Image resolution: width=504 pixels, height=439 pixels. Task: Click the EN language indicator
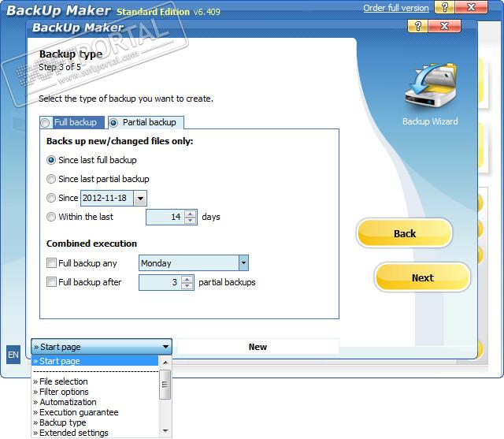tap(13, 355)
